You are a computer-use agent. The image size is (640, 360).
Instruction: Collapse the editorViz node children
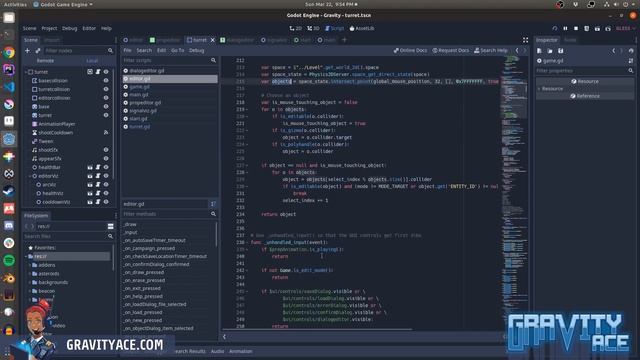point(30,176)
